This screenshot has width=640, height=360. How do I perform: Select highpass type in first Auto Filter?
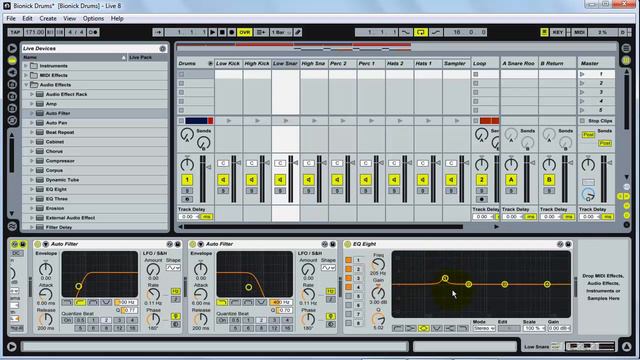(x=80, y=302)
